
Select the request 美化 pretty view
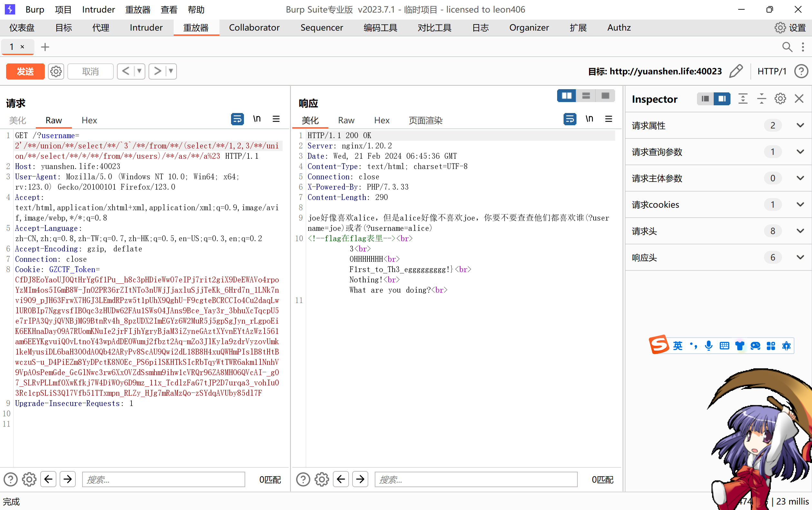[x=17, y=120]
